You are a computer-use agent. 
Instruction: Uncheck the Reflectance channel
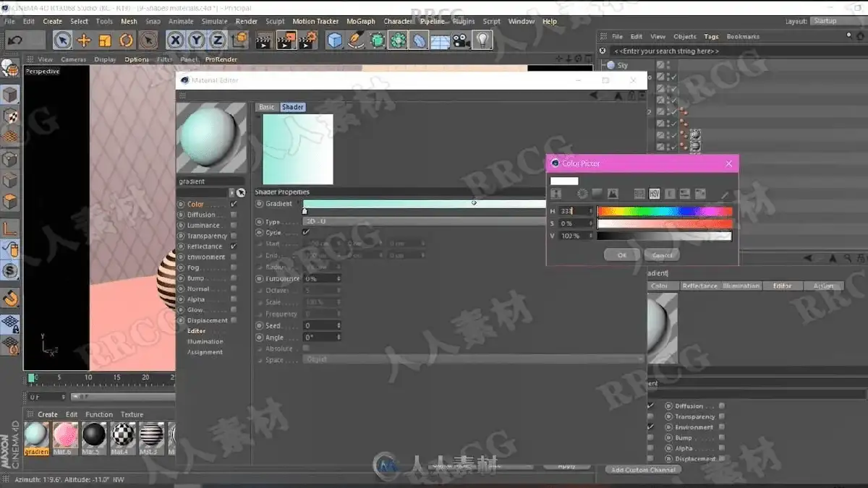pyautogui.click(x=234, y=247)
